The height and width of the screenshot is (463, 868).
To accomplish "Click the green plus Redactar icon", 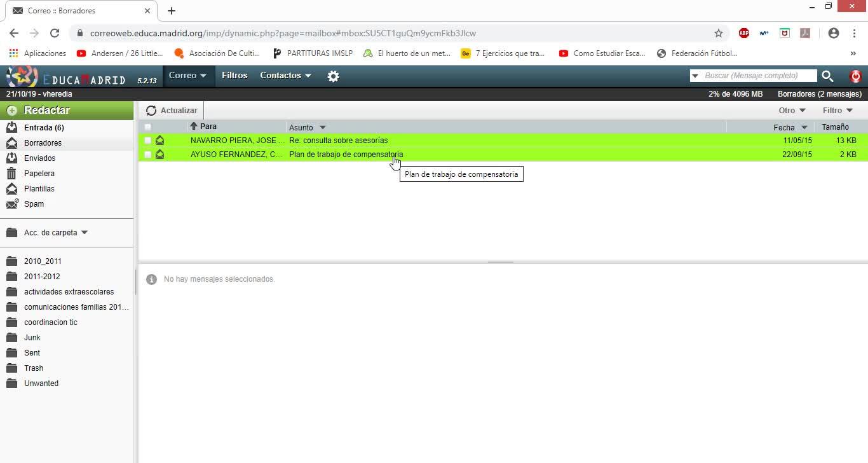I will (11, 111).
